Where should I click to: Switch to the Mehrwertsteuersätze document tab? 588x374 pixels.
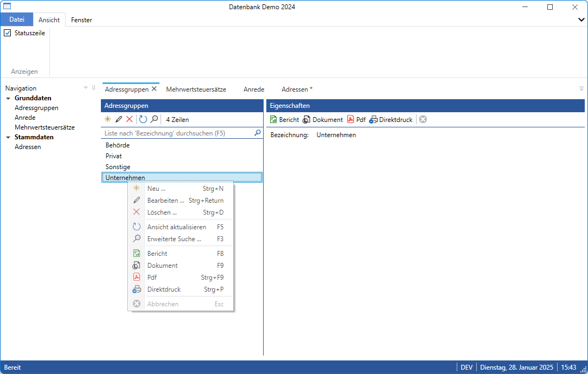pyautogui.click(x=196, y=89)
